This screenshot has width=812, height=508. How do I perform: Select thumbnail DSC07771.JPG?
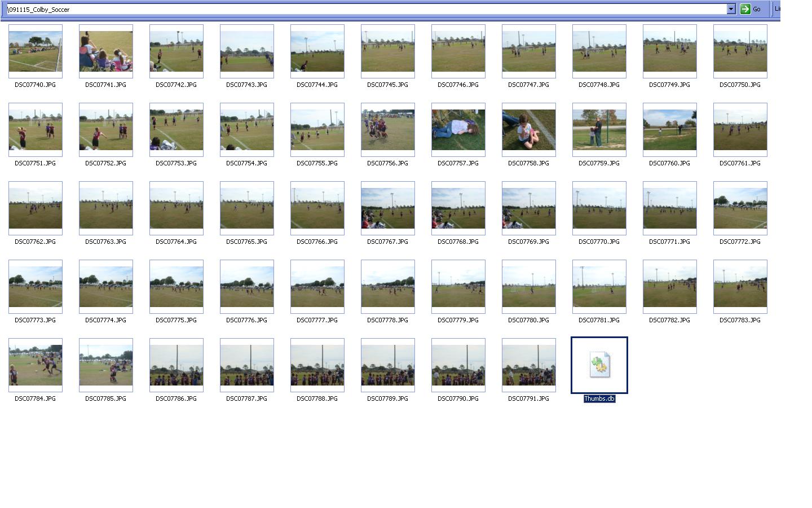click(x=670, y=208)
